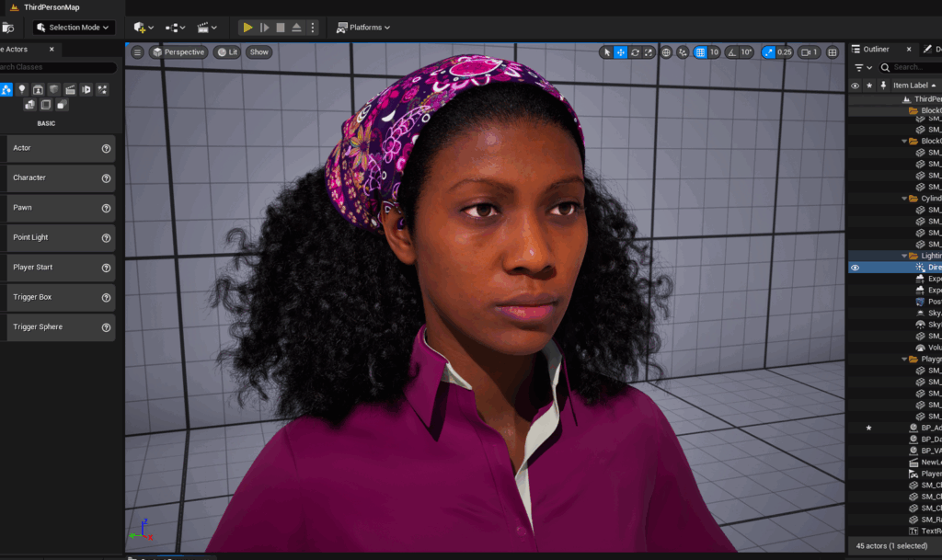Select the Scale tool in the viewport

649,51
